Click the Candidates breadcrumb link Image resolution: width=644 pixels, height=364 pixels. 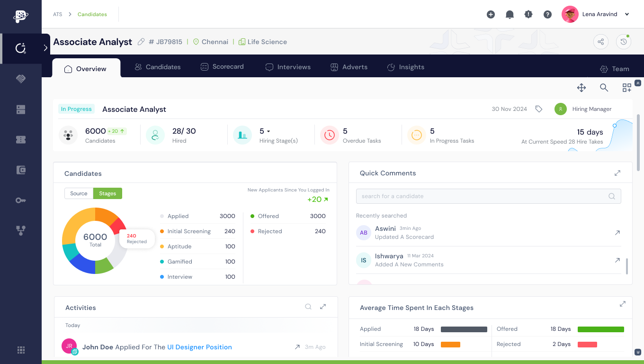pos(92,14)
